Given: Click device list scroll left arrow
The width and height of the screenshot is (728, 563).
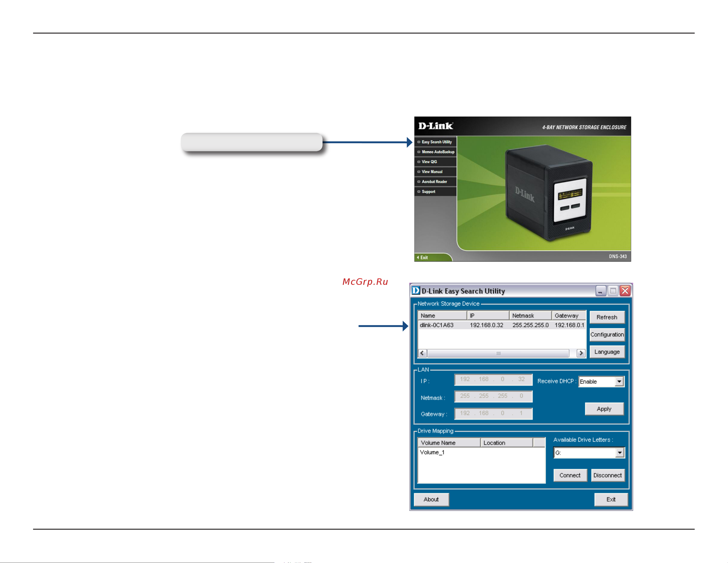Looking at the screenshot, I should (422, 353).
